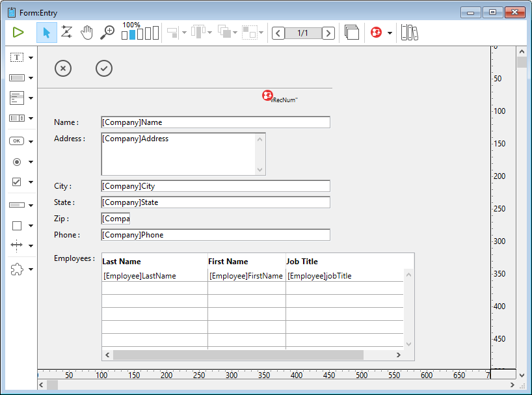The height and width of the screenshot is (395, 532).
Task: Open the dropdown arrow beside red badge icon
Action: (390, 33)
